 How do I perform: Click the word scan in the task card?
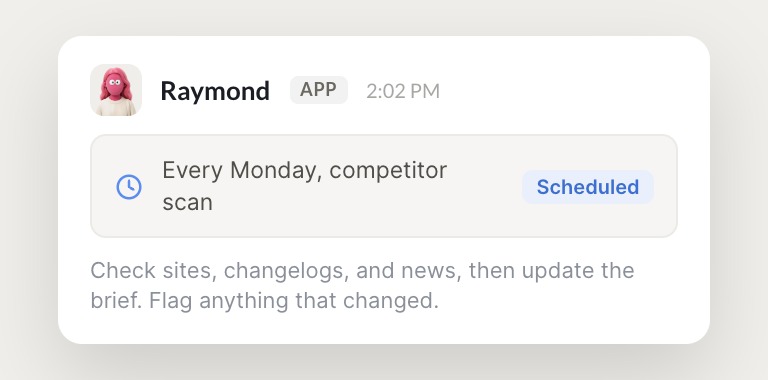click(x=187, y=203)
